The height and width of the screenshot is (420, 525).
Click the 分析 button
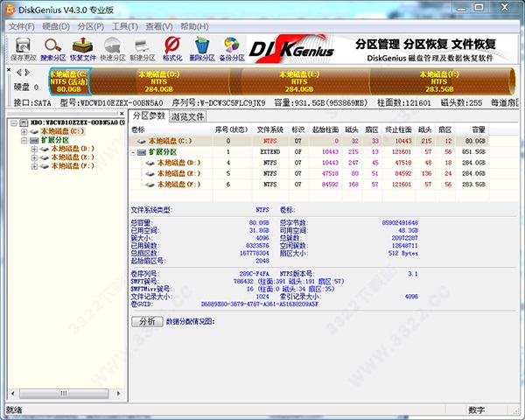coord(147,321)
